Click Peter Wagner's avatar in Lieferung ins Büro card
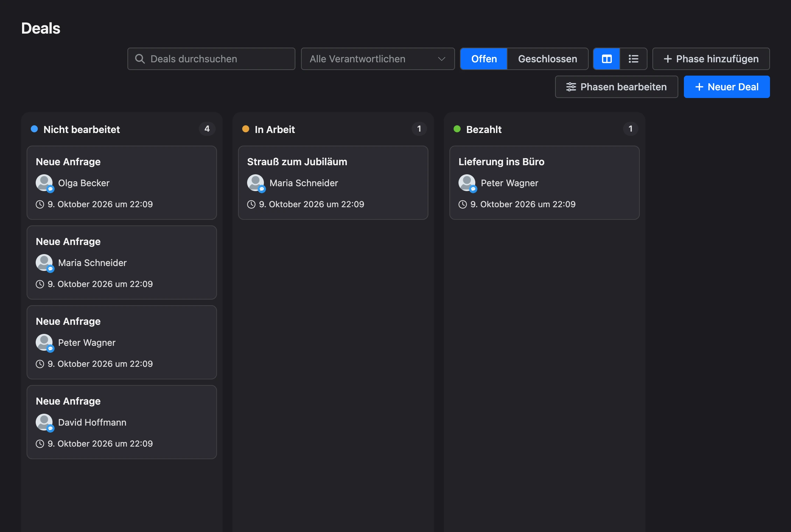This screenshot has height=532, width=791. (467, 183)
